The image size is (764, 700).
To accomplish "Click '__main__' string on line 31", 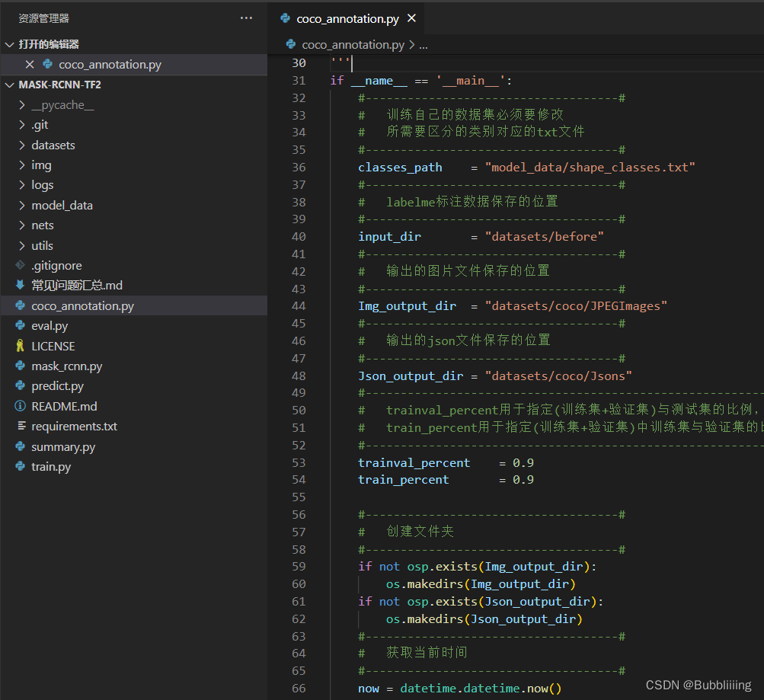I will [x=471, y=81].
